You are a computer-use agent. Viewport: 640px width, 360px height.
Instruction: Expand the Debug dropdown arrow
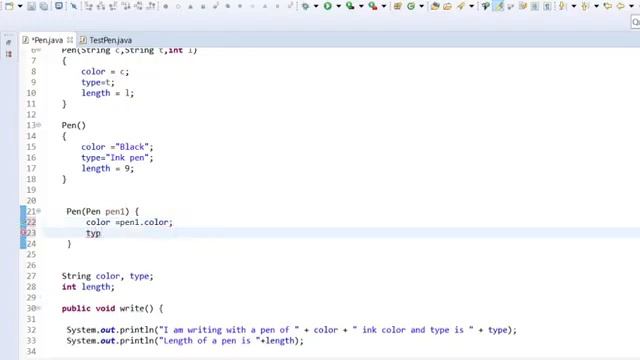[x=316, y=6]
